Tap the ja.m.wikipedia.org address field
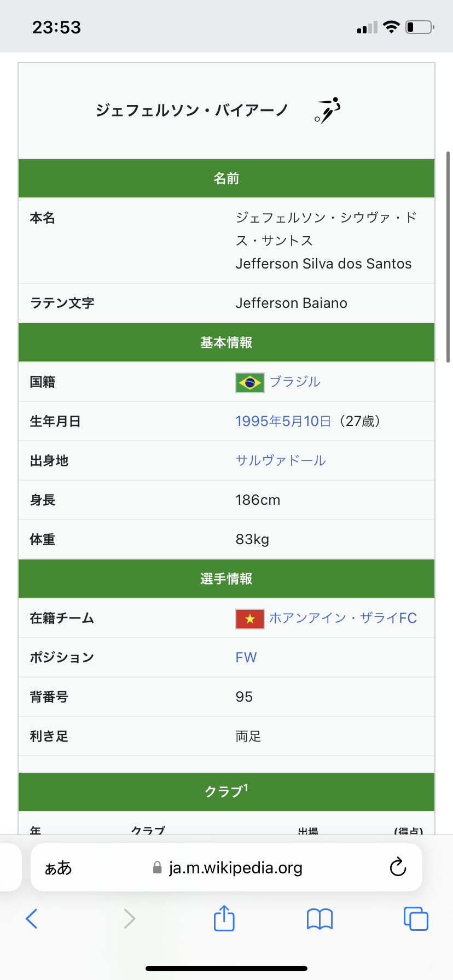Screen dimensions: 453x980 (226, 867)
